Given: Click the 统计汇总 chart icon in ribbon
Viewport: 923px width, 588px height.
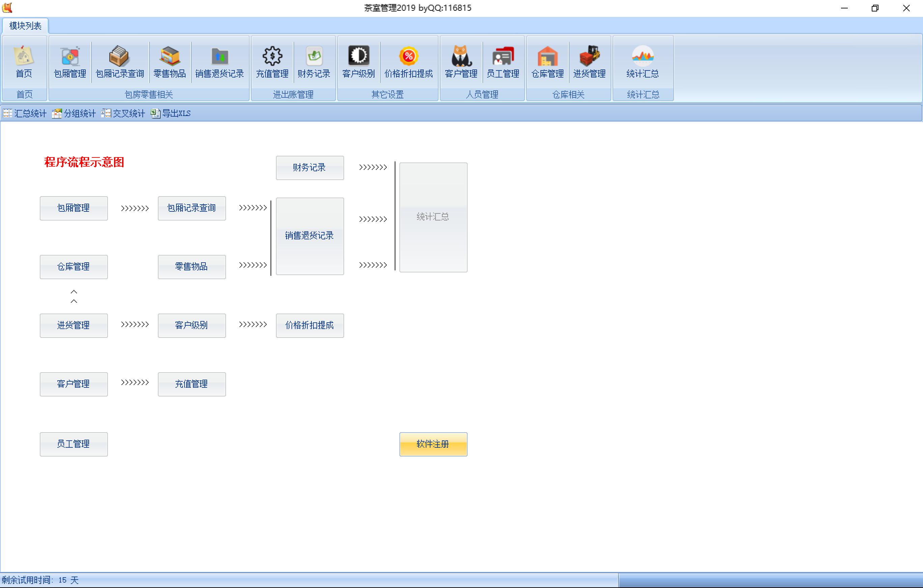Looking at the screenshot, I should coord(643,62).
